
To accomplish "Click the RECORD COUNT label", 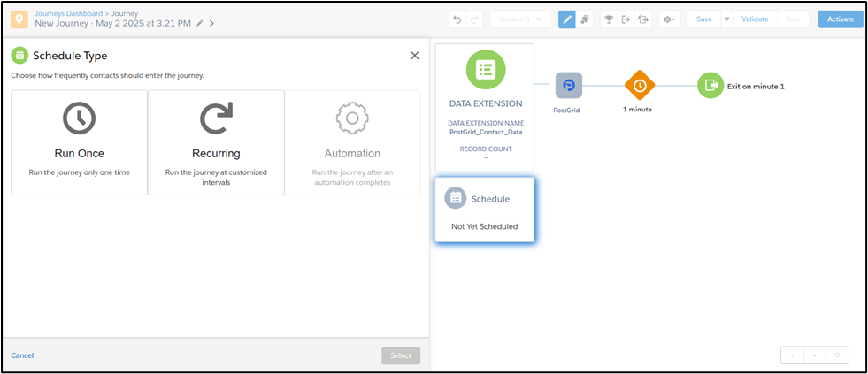I will pyautogui.click(x=486, y=149).
